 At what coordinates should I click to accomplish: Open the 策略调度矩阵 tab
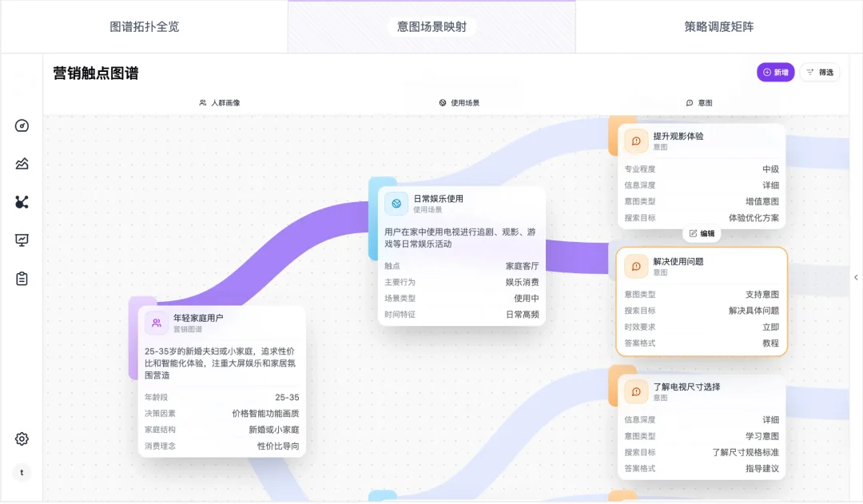719,26
